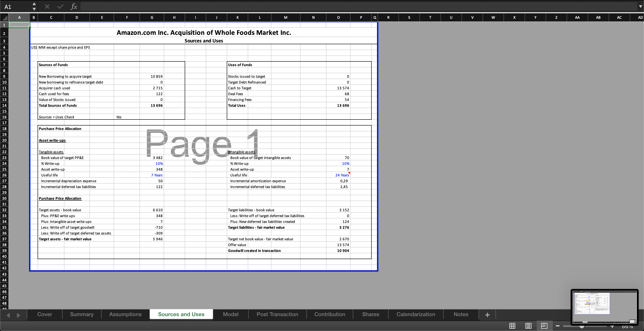Click the title 'Amazon.com Inc. Acquisition' cell
644x331 pixels.
click(x=204, y=32)
